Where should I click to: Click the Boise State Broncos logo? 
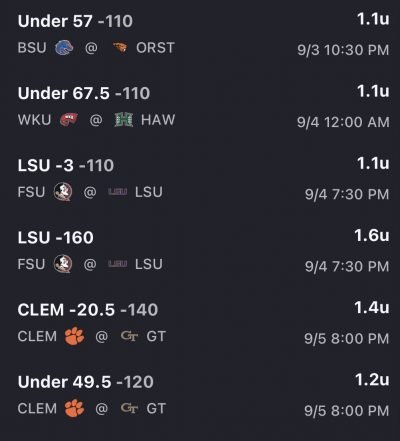click(x=64, y=48)
